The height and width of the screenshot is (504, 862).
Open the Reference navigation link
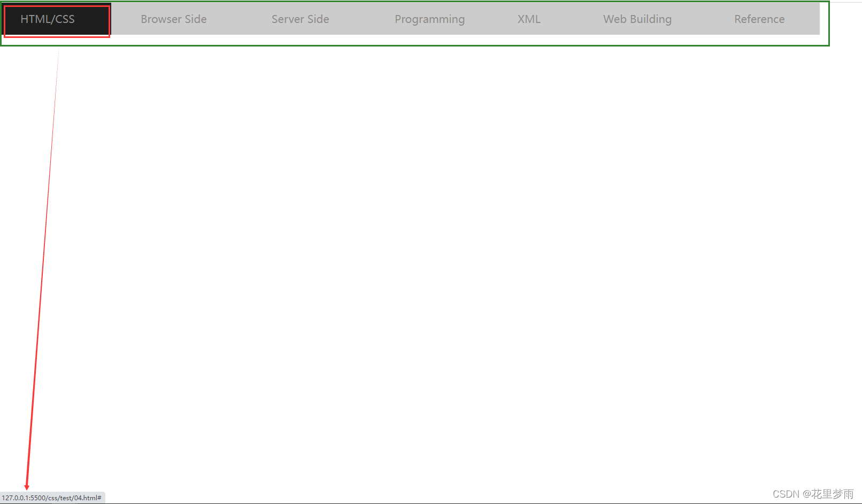click(759, 19)
